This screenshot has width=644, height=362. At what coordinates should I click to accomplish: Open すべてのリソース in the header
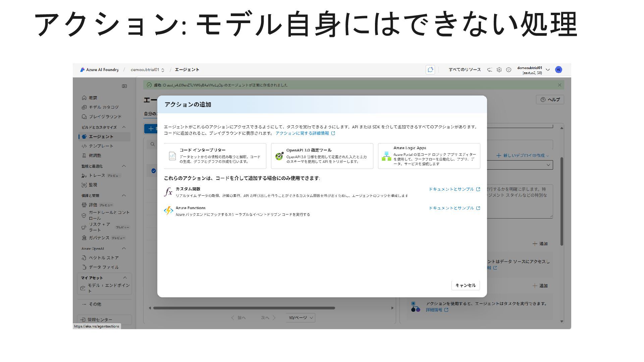click(x=465, y=70)
